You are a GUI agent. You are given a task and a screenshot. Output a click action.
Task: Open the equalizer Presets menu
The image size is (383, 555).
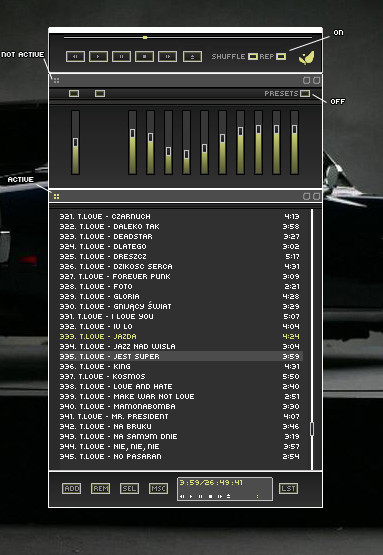305,93
